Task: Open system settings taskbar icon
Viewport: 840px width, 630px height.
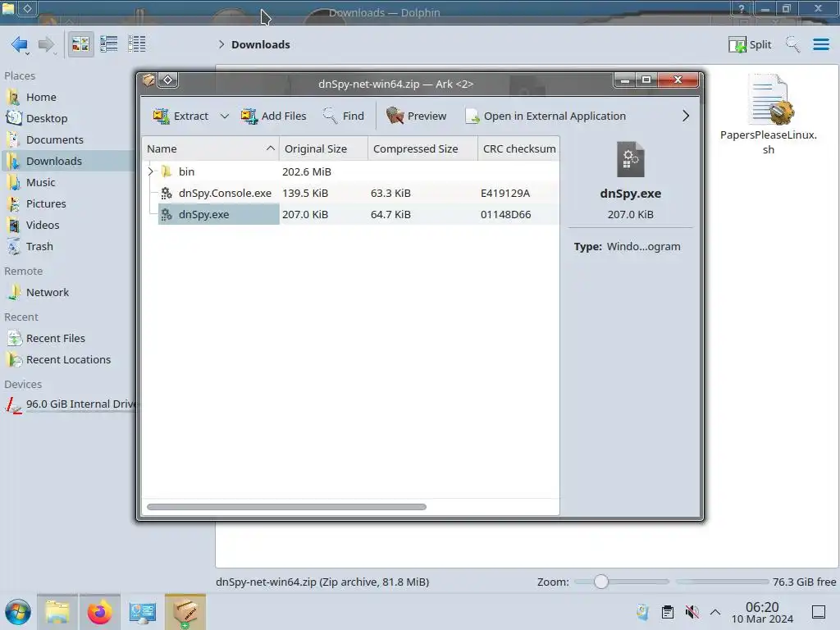Action: click(x=143, y=612)
